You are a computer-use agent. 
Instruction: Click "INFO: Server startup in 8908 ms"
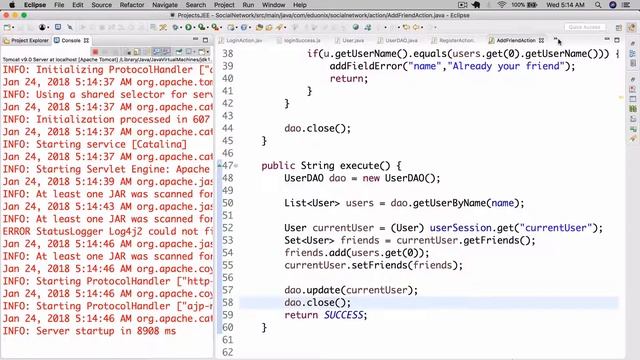pyautogui.click(x=89, y=331)
